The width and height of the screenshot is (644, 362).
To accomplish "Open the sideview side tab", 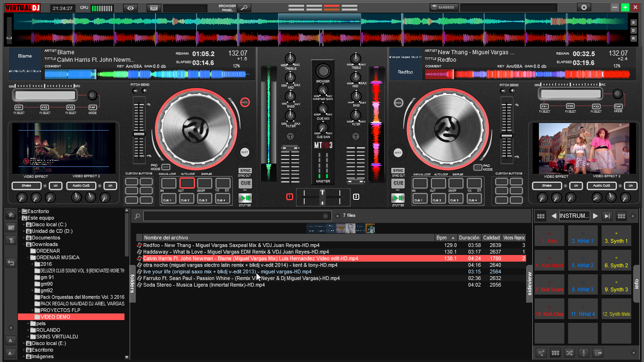I will pos(529,283).
